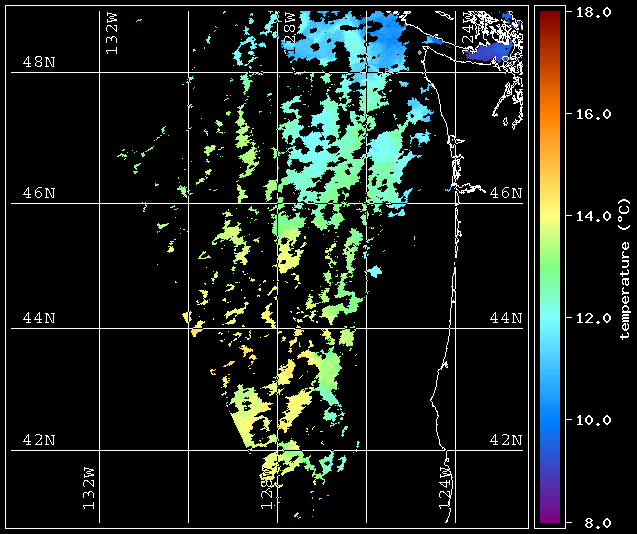
Task: Pick the purple bottom of colorbar
Action: [x=550, y=516]
